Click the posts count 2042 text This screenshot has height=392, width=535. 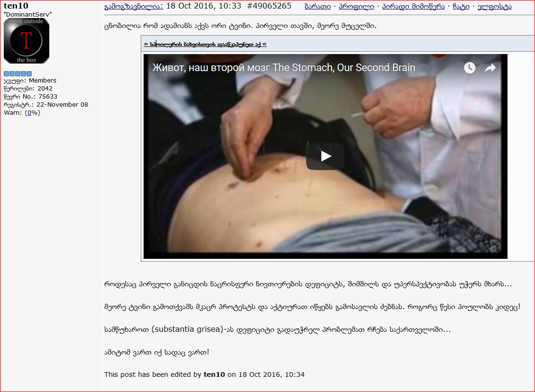(x=45, y=88)
